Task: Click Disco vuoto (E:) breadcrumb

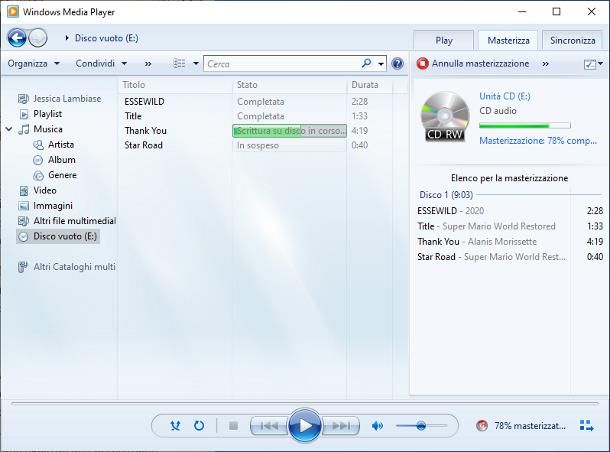Action: coord(106,38)
